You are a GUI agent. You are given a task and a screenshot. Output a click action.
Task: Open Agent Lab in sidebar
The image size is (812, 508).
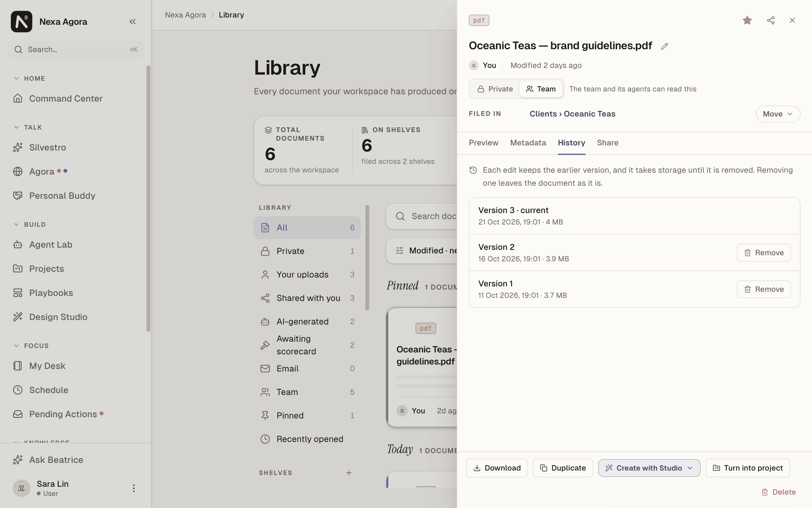pos(75,244)
